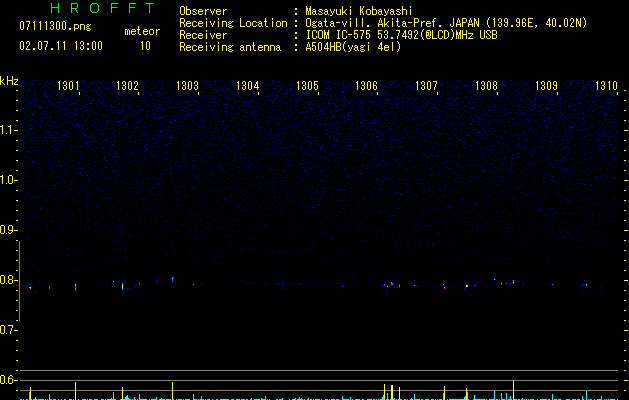The height and width of the screenshot is (400, 629).
Task: Click the 1301 time axis marker
Action: [68, 86]
